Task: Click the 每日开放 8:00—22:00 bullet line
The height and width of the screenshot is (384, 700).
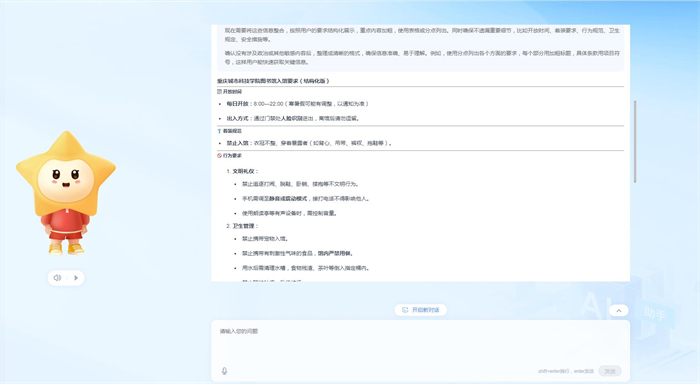Action: [297, 104]
